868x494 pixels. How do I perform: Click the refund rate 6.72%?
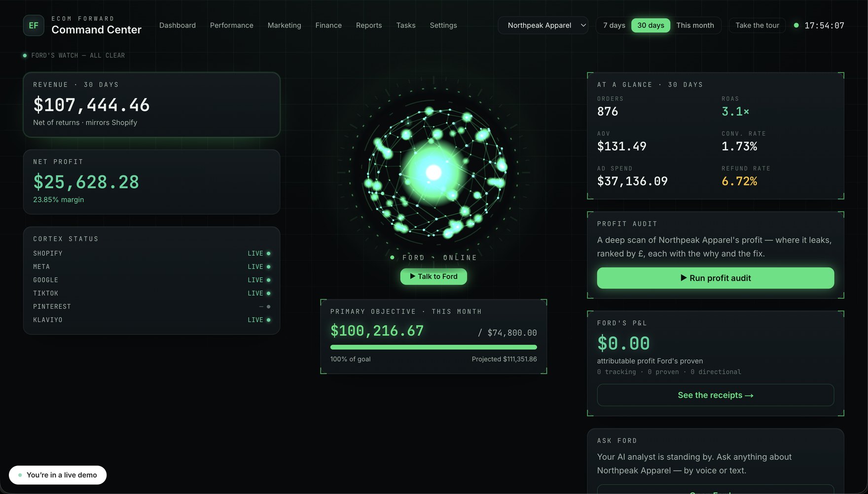[x=739, y=181]
